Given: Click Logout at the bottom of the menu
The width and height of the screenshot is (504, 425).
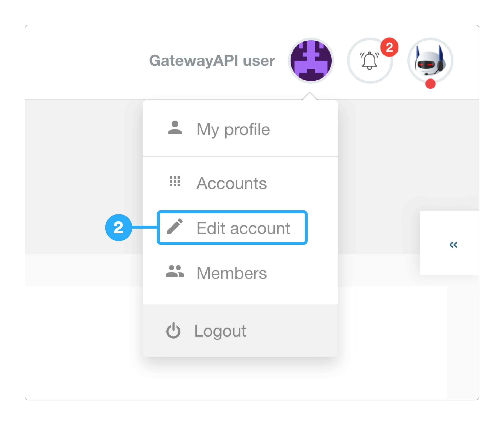Looking at the screenshot, I should pyautogui.click(x=220, y=331).
